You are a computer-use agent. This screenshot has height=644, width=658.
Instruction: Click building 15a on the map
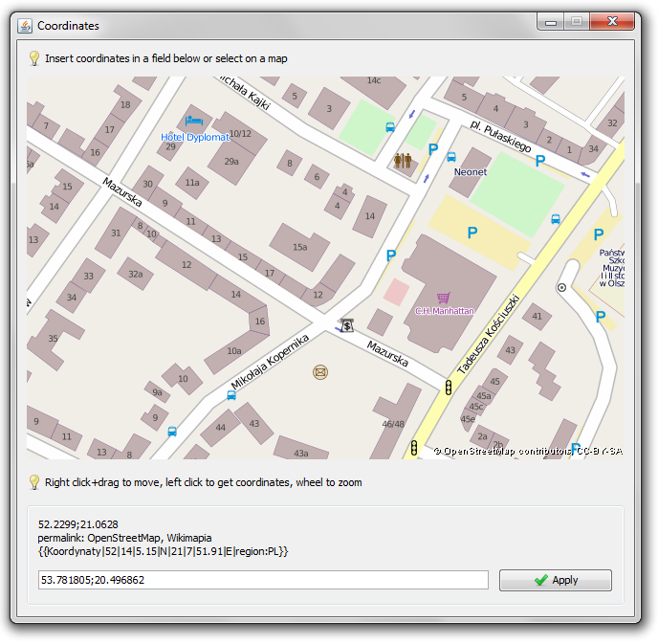[299, 247]
